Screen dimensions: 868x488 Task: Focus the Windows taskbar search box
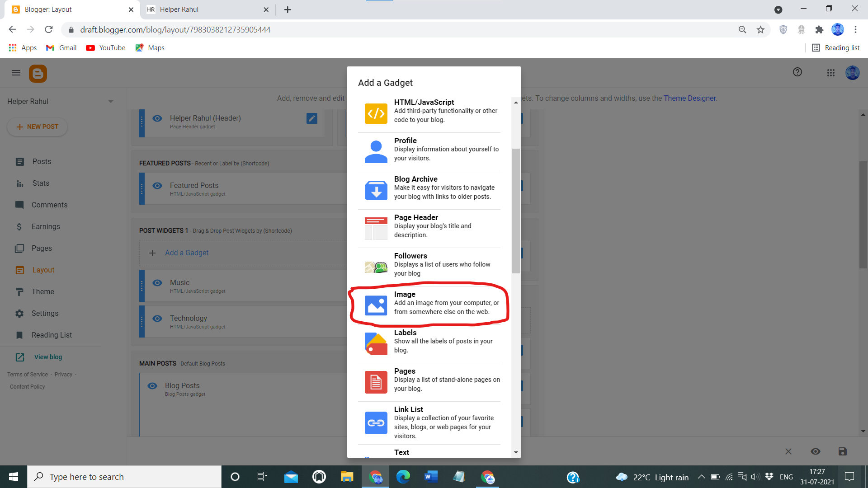tap(124, 477)
